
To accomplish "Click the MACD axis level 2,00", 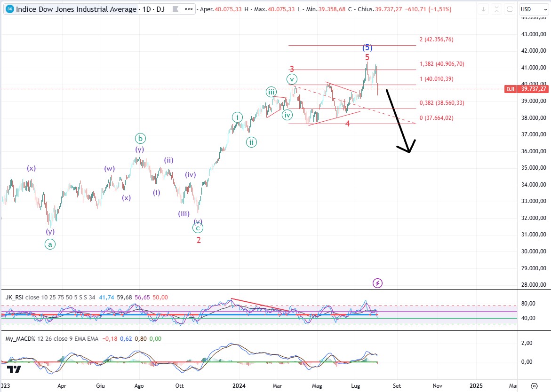I will [527, 343].
